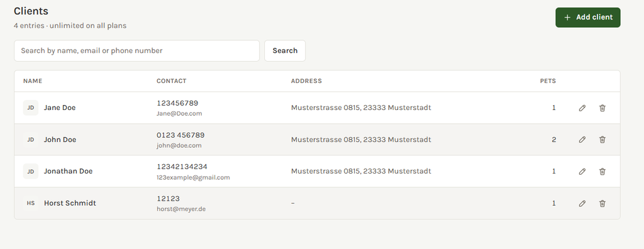Click the email horst@meyer.de

pos(181,209)
